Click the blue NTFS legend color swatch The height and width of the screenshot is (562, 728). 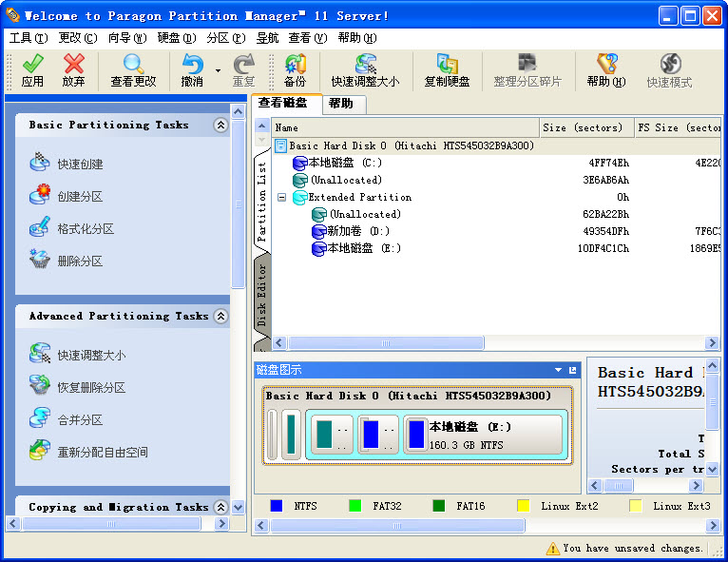pos(277,506)
